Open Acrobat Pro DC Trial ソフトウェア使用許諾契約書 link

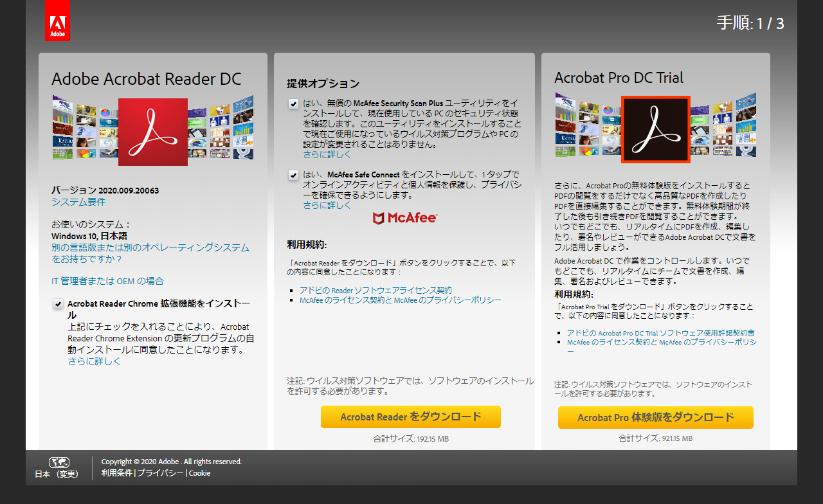point(660,333)
